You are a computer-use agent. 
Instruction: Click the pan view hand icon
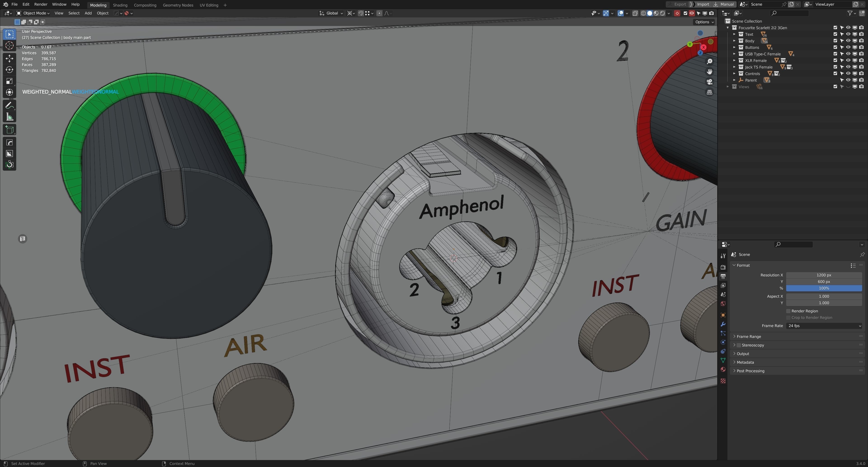709,72
